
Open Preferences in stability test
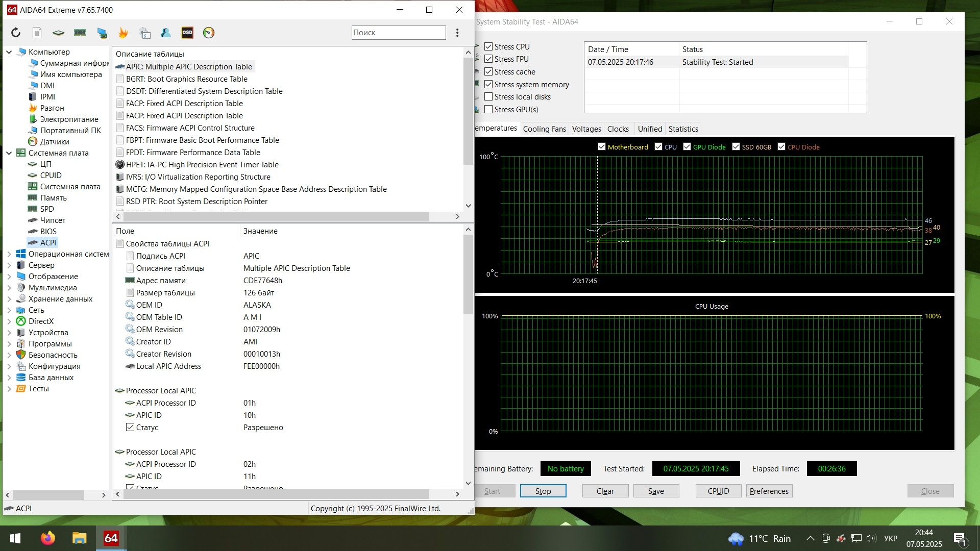769,491
